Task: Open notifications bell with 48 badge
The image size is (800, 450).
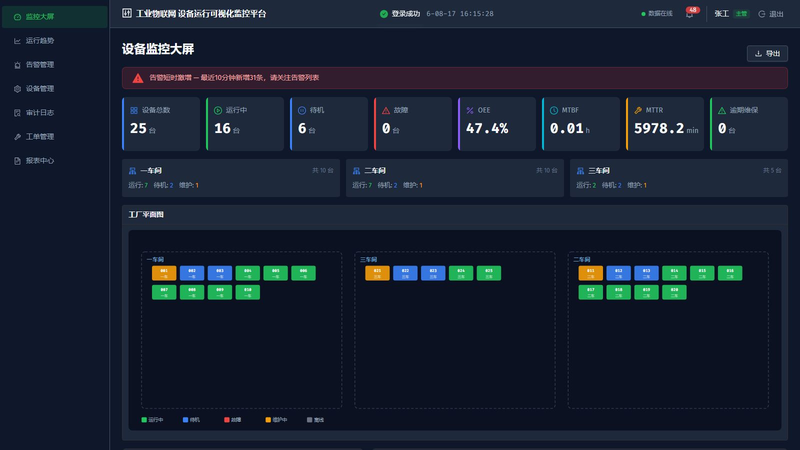Action: coord(689,14)
